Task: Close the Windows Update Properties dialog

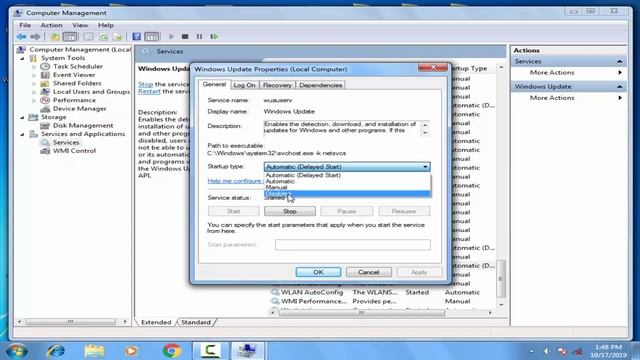Action: point(433,67)
